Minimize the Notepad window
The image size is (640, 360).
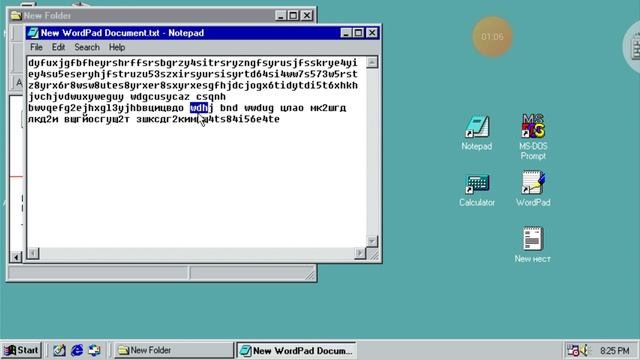point(346,33)
